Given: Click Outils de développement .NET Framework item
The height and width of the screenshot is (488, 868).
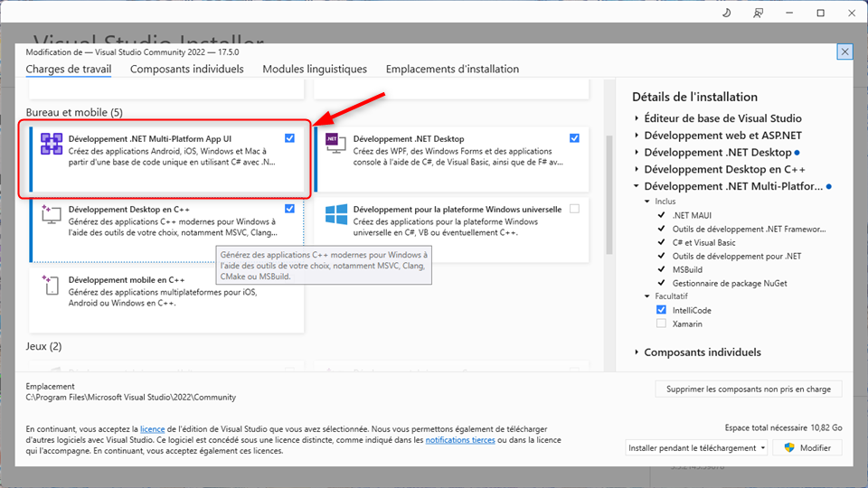Looking at the screenshot, I should pos(749,229).
